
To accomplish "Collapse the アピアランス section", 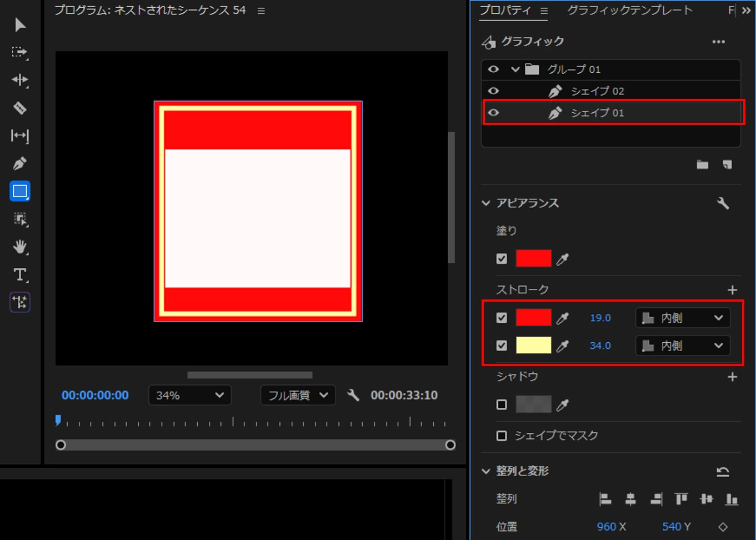I will (x=486, y=203).
